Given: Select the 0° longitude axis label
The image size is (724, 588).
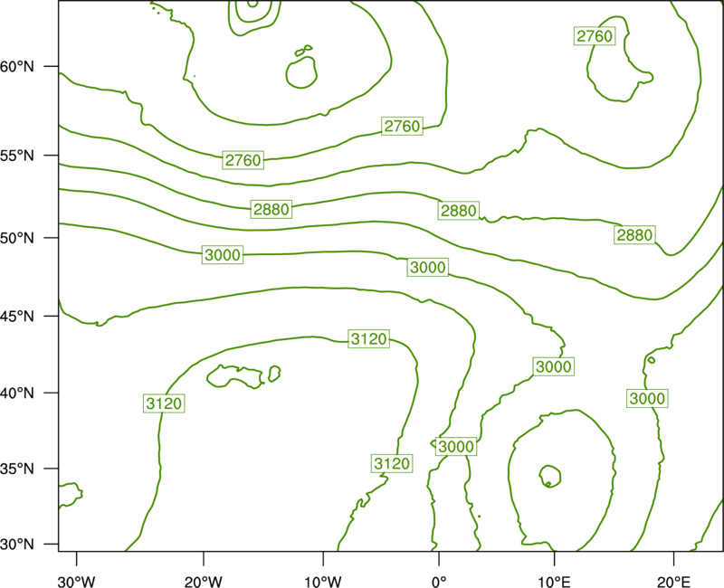Looking at the screenshot, I should tap(439, 582).
